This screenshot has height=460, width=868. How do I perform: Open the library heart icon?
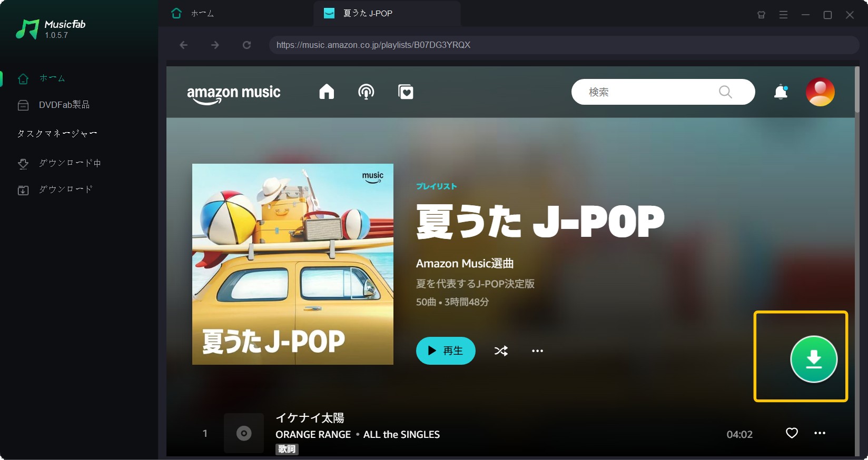pyautogui.click(x=406, y=92)
